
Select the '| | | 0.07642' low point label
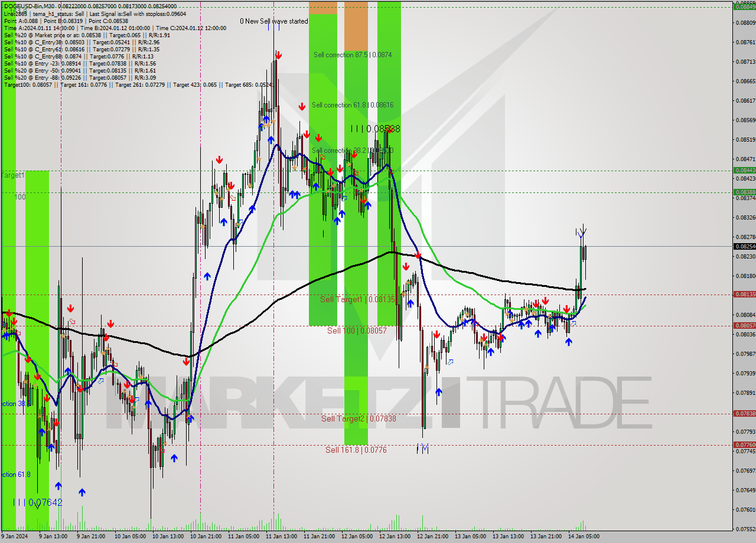coord(38,502)
